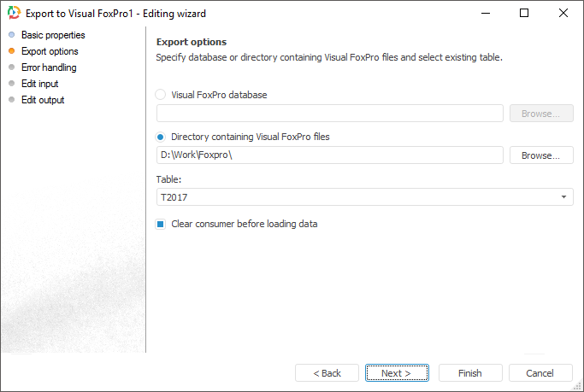Switch to the Edit output page
This screenshot has height=392, width=584.
43,100
